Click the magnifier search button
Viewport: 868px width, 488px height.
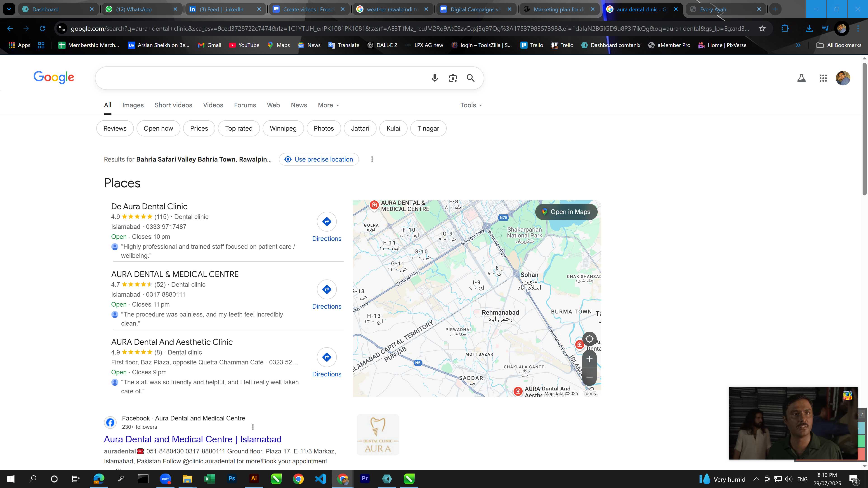coord(471,78)
